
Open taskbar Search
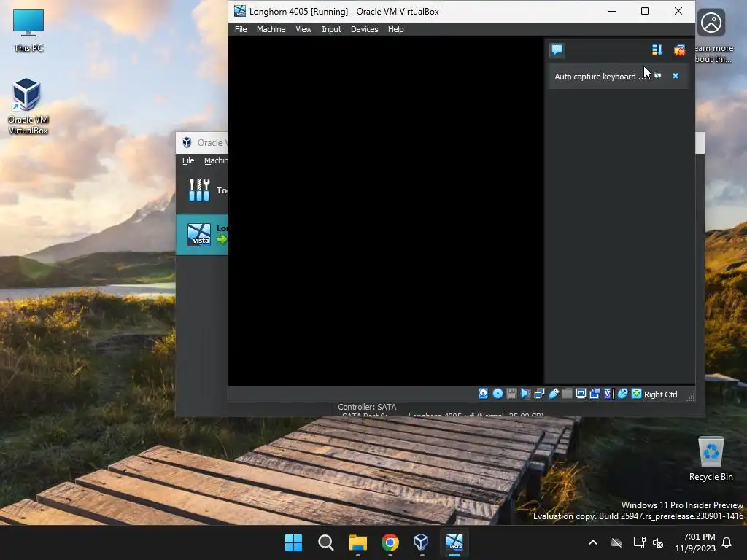(326, 542)
